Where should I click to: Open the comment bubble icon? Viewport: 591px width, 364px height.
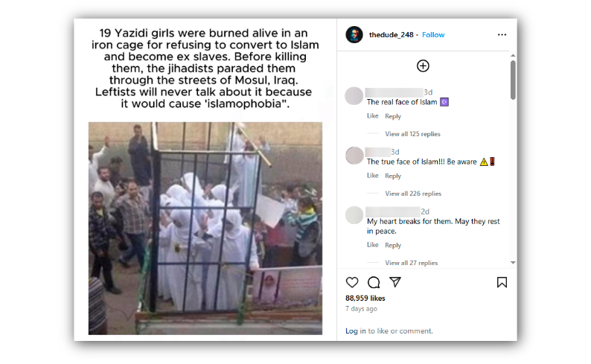(x=374, y=282)
